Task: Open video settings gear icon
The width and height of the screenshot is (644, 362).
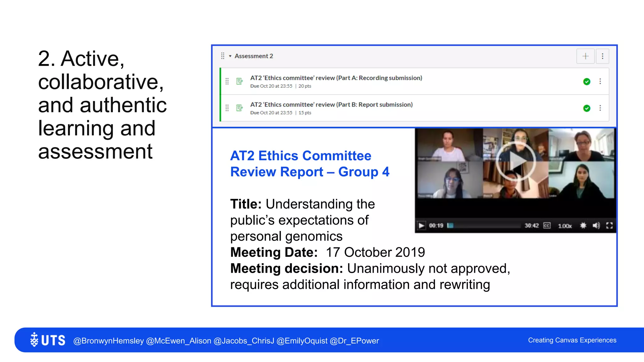Action: click(583, 226)
